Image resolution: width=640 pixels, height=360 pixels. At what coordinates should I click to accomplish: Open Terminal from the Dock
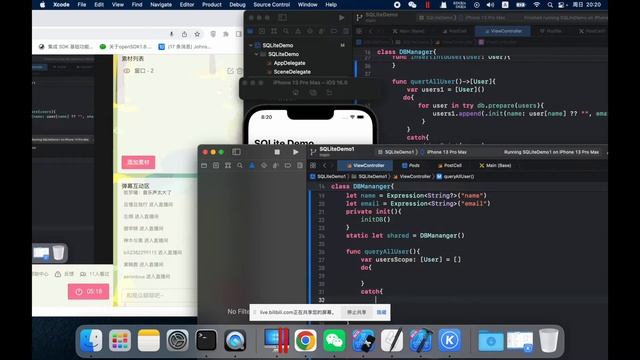[x=206, y=340]
